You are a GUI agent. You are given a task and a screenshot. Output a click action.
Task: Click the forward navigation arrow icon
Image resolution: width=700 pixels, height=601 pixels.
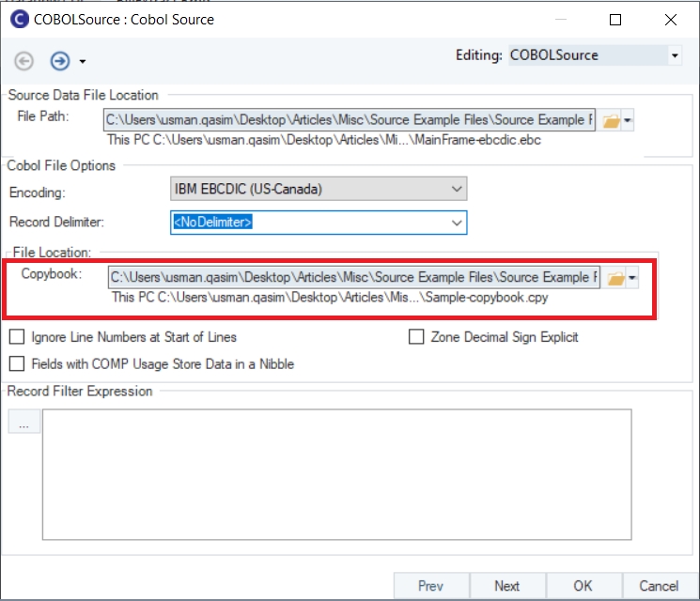coord(60,61)
